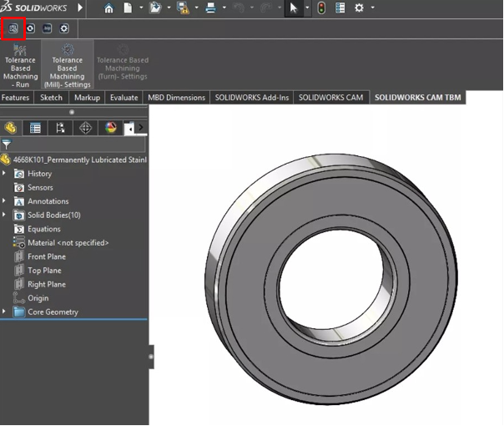This screenshot has width=504, height=426.
Task: Open the DisplayManager color wheel icon
Action: (x=110, y=128)
